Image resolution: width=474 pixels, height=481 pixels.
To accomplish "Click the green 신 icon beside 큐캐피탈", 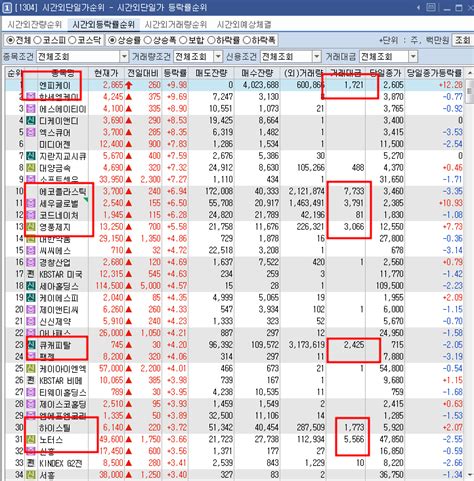I will pos(31,345).
